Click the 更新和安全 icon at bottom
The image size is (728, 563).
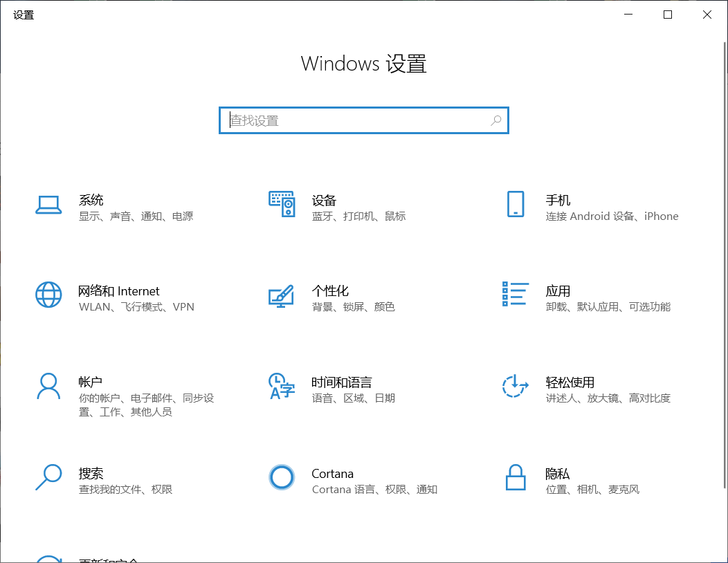(x=48, y=557)
